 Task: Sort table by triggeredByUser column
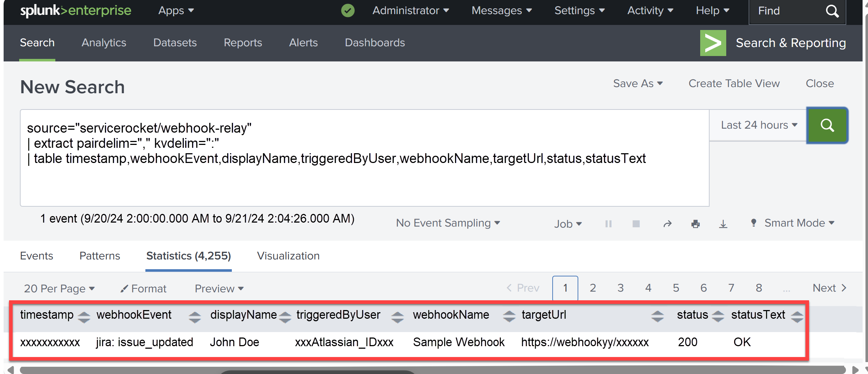point(397,317)
